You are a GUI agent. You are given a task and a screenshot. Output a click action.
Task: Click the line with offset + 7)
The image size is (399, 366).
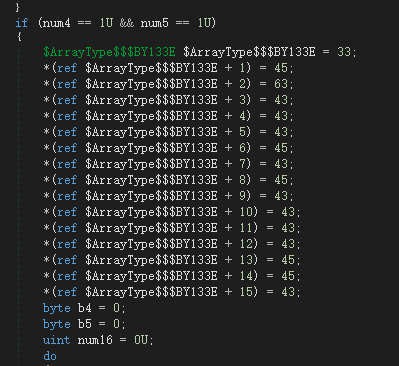pyautogui.click(x=168, y=164)
